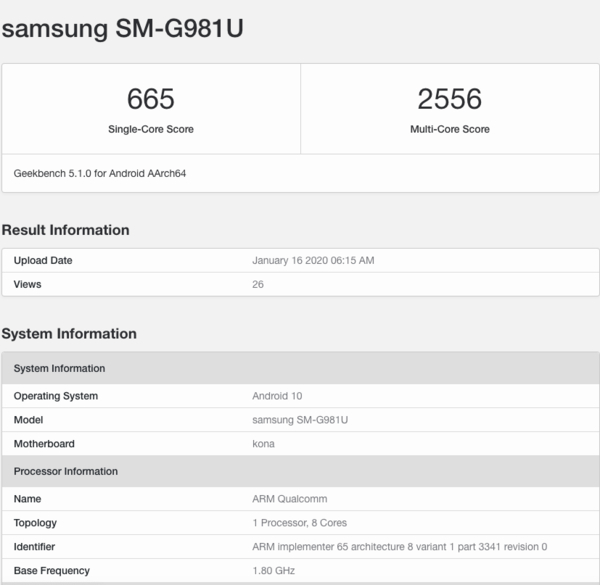Click the bold System Information section heading
The width and height of the screenshot is (600, 585).
pos(69,334)
